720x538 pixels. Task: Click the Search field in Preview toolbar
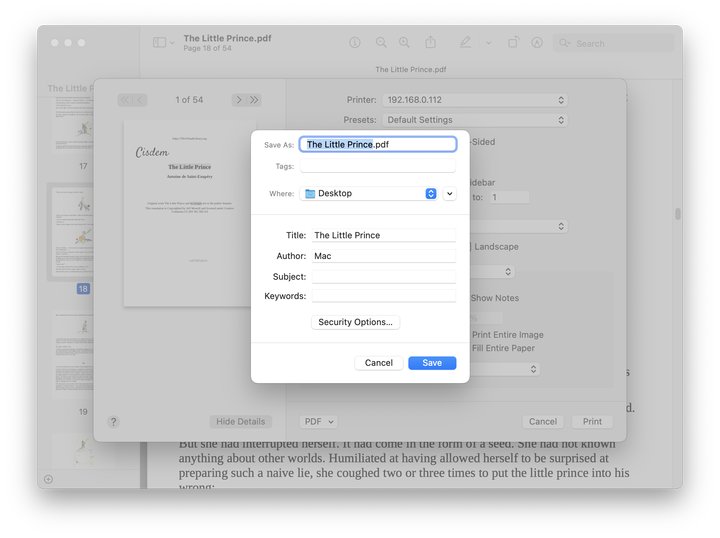(613, 43)
